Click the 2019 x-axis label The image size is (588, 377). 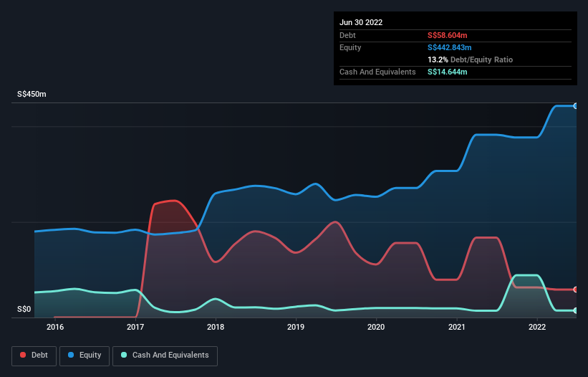pyautogui.click(x=296, y=327)
